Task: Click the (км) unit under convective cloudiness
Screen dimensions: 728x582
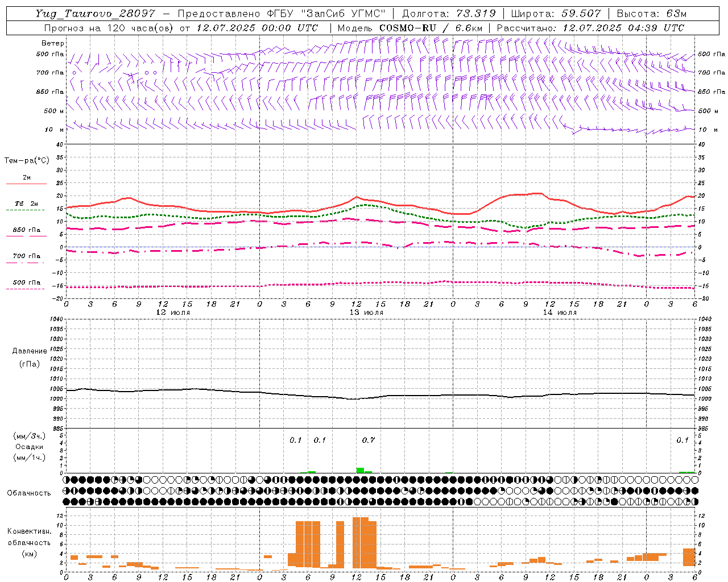Action: click(30, 554)
